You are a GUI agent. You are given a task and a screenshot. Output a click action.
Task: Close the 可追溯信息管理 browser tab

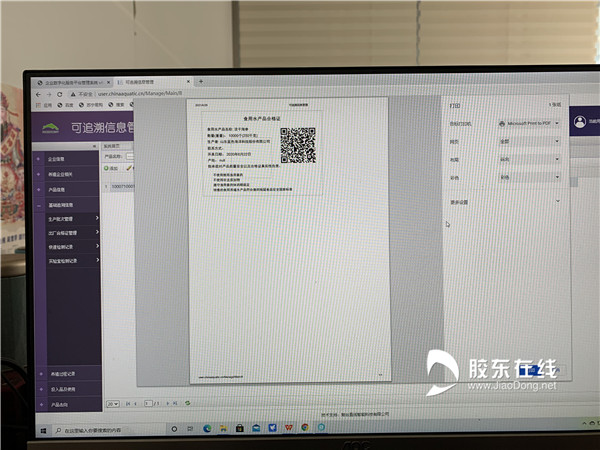[188, 82]
